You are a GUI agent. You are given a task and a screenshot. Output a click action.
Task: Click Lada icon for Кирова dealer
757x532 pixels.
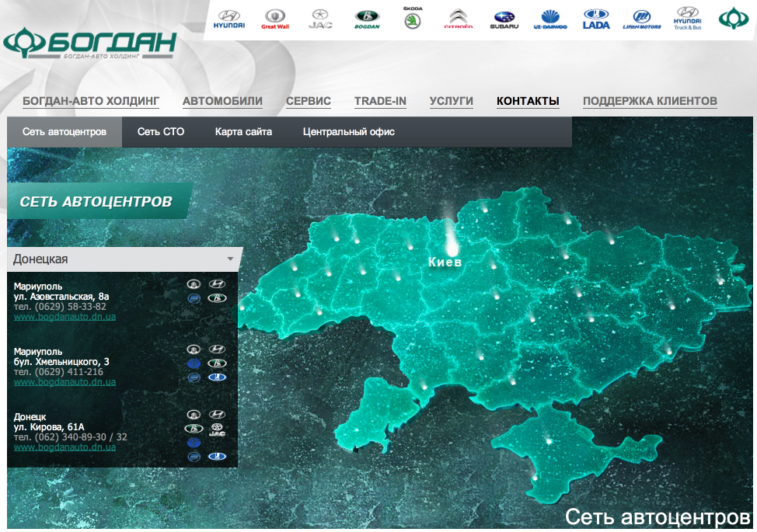click(x=217, y=456)
